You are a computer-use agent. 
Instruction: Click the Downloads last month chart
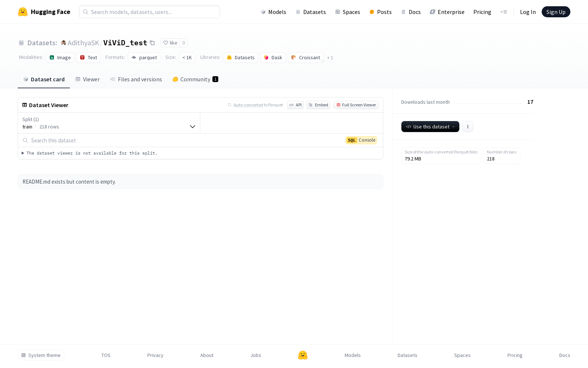489,102
